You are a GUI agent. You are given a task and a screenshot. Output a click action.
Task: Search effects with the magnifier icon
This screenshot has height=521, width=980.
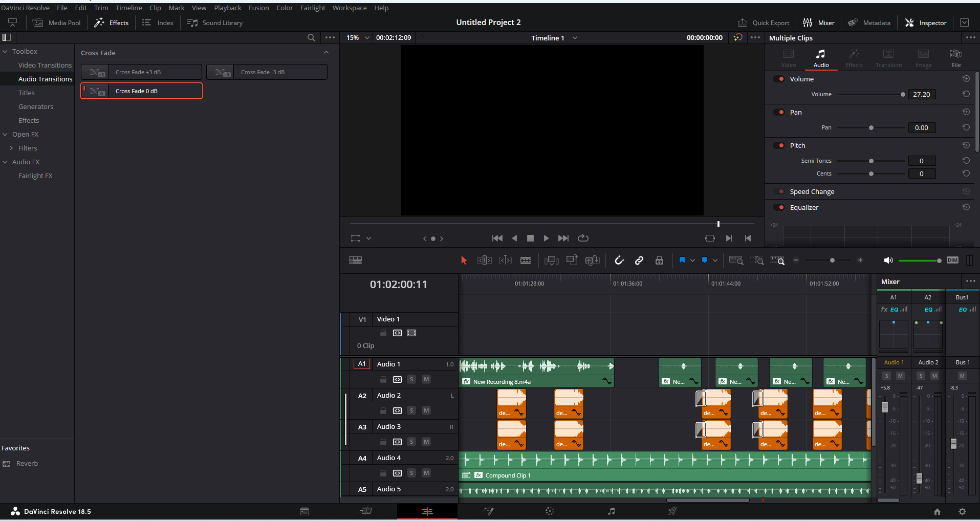pyautogui.click(x=311, y=38)
